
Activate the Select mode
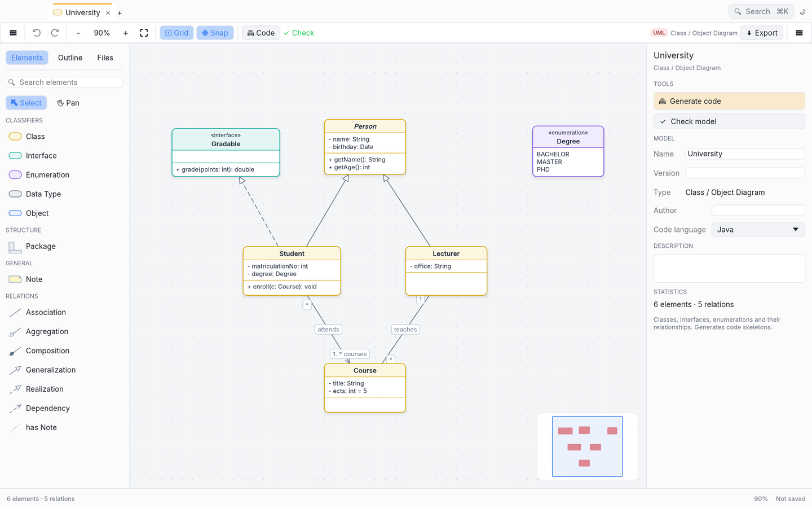(x=27, y=103)
